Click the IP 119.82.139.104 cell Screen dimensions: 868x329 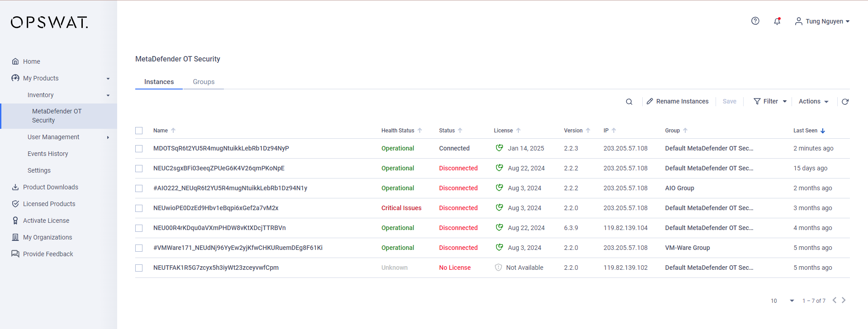(625, 228)
